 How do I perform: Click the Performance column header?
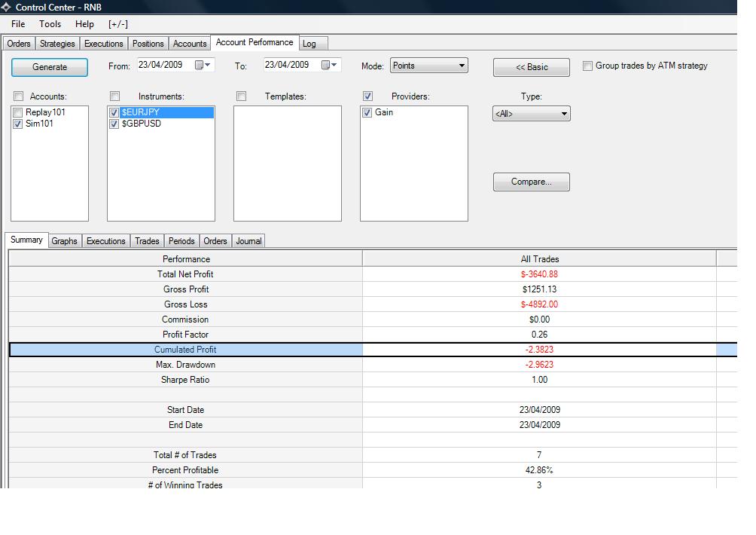point(186,259)
